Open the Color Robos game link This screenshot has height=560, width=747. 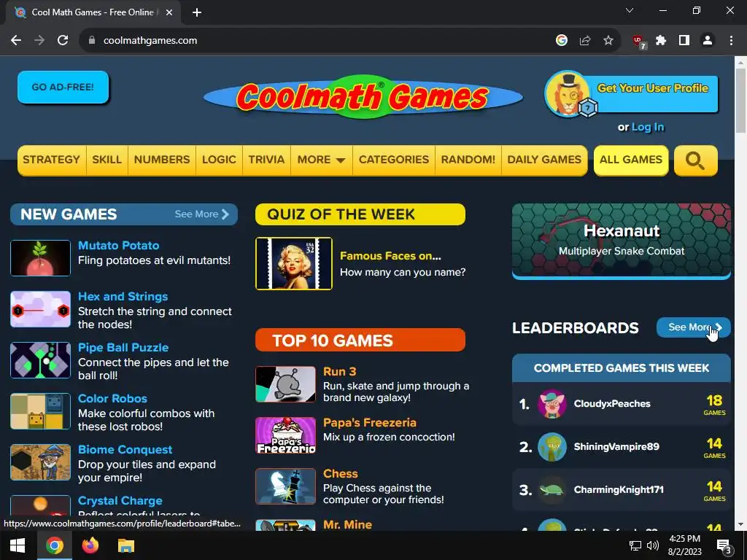click(112, 399)
